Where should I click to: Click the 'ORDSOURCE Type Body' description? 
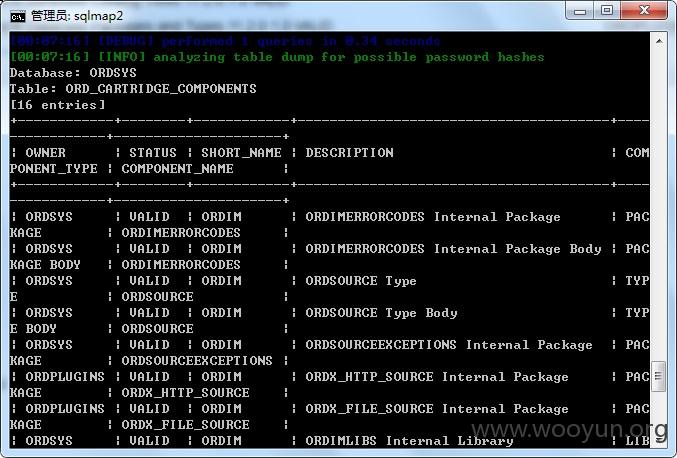point(381,313)
